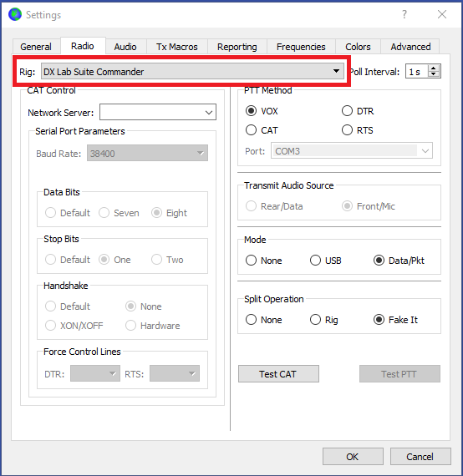Click the Test CAT button
The width and height of the screenshot is (463, 476).
click(x=278, y=373)
